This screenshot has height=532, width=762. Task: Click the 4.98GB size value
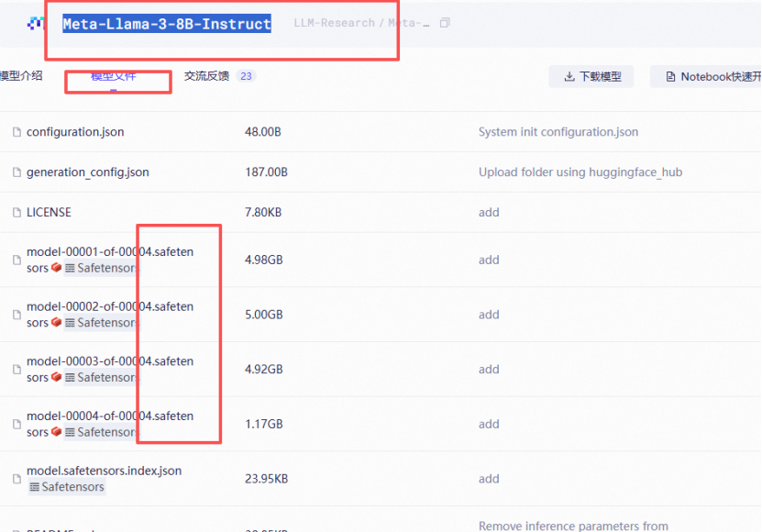pos(264,260)
